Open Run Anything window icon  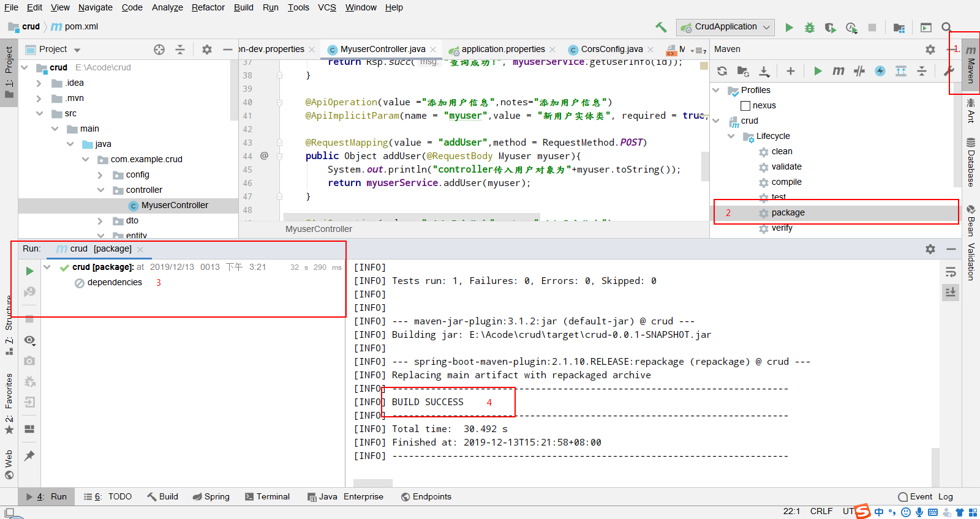pos(926,28)
